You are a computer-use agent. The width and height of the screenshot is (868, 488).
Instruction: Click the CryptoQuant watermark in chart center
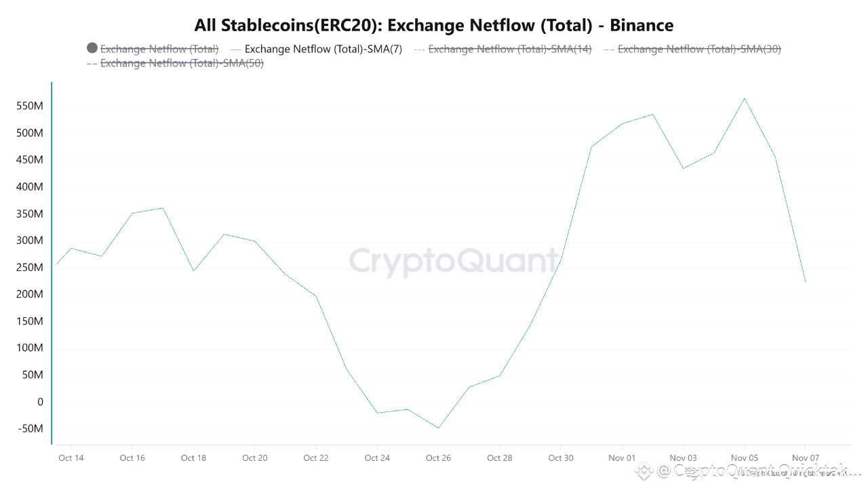(454, 262)
